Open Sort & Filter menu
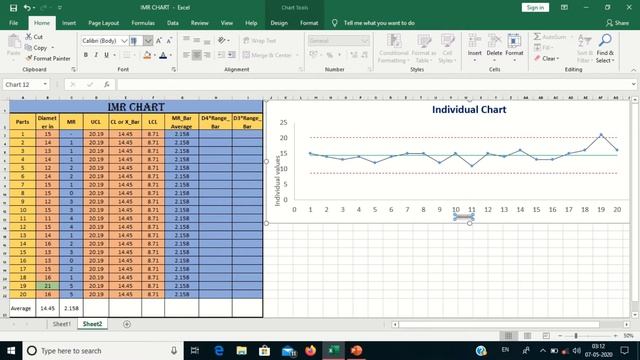The image size is (640, 360). coord(585,49)
